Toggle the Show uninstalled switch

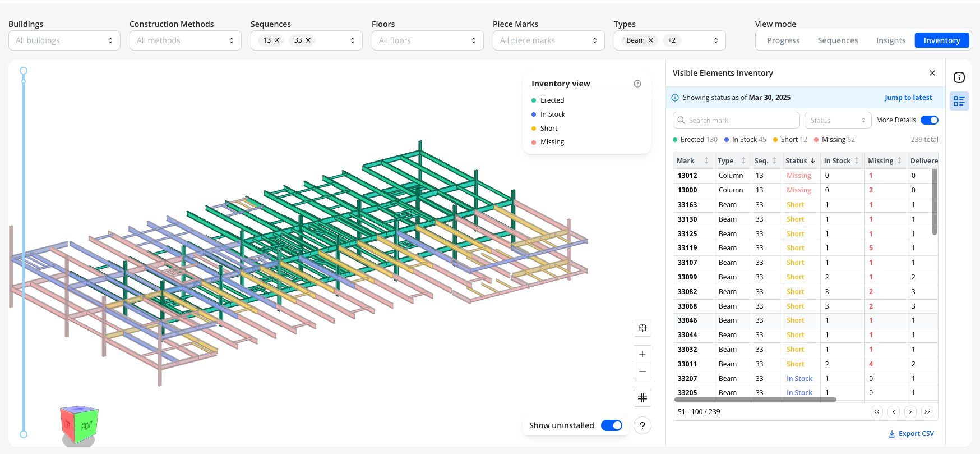click(612, 425)
